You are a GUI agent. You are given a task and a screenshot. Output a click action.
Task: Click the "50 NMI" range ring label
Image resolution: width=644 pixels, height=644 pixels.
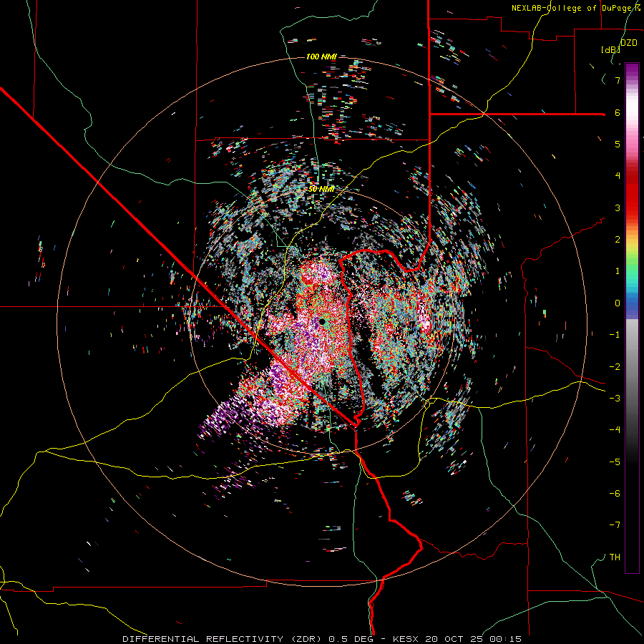point(321,190)
